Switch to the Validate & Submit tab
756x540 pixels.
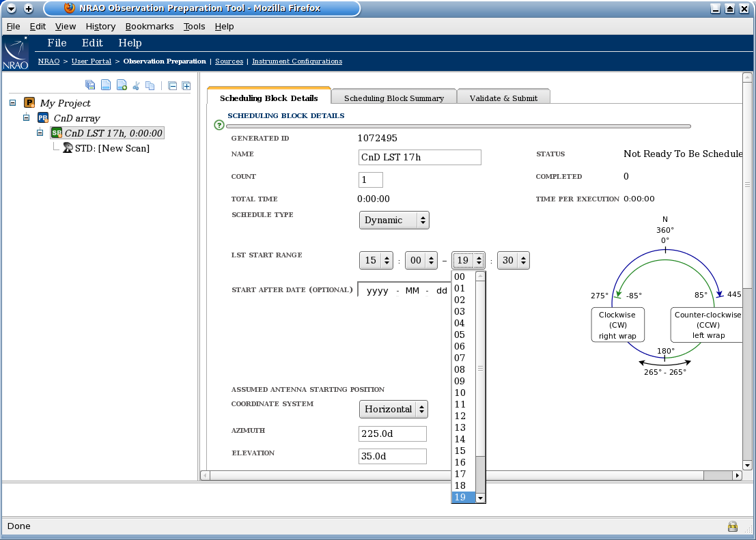click(504, 96)
